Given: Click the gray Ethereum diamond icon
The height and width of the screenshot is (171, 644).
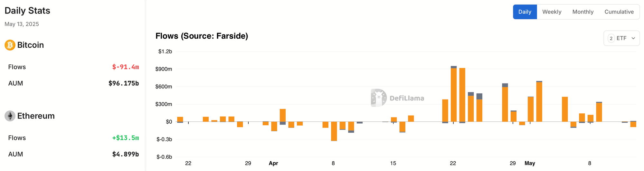Looking at the screenshot, I should pyautogui.click(x=10, y=116).
